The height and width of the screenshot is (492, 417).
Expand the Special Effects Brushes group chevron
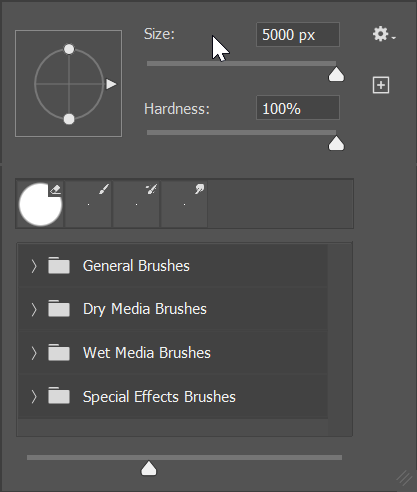tap(34, 397)
